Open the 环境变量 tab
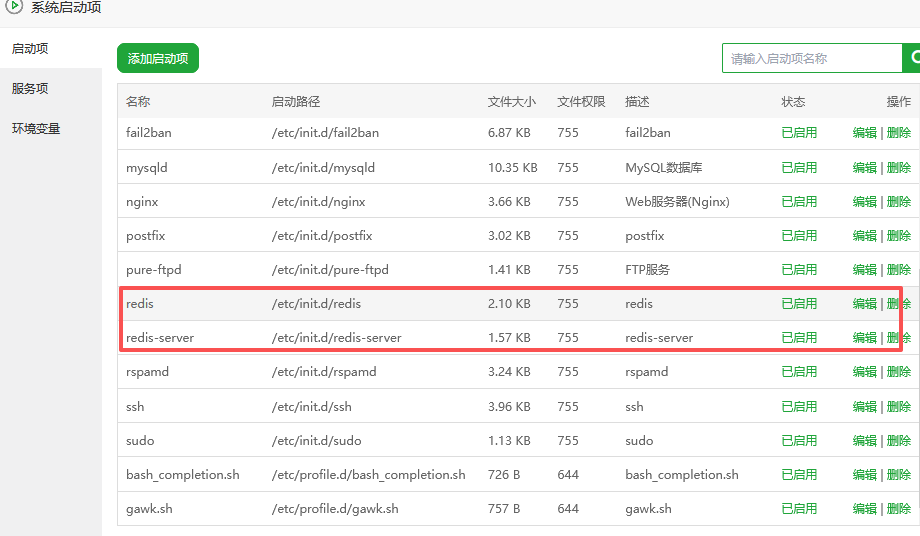Image resolution: width=920 pixels, height=536 pixels. coord(36,128)
